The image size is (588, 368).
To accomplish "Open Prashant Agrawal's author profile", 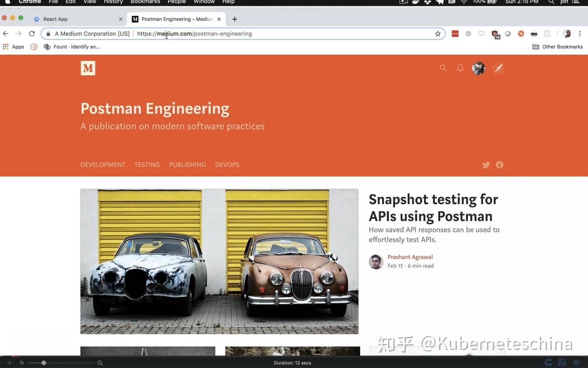I will tap(410, 257).
